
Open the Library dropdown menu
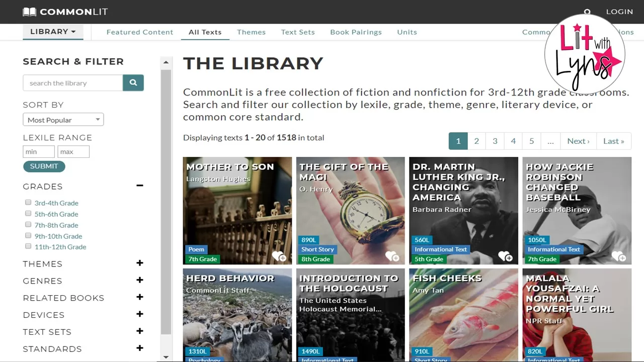[x=53, y=32]
